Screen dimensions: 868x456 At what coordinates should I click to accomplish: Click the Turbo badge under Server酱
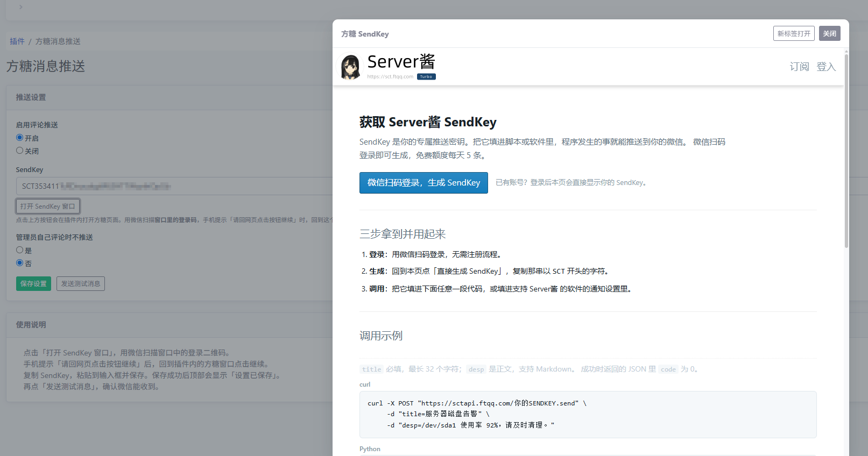[426, 77]
